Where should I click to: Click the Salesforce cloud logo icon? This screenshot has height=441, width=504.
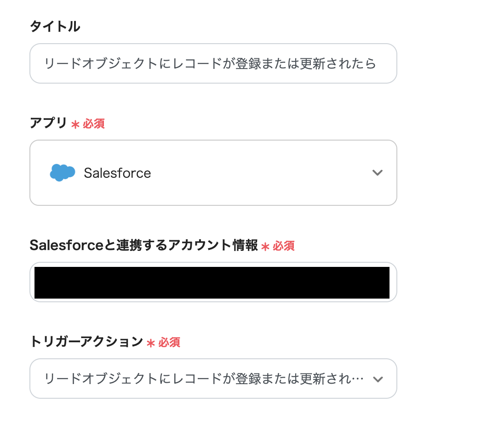(62, 173)
